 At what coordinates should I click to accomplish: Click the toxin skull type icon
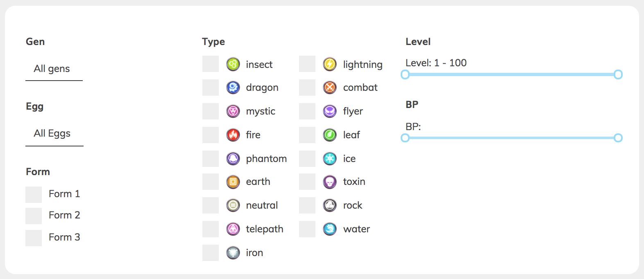330,182
